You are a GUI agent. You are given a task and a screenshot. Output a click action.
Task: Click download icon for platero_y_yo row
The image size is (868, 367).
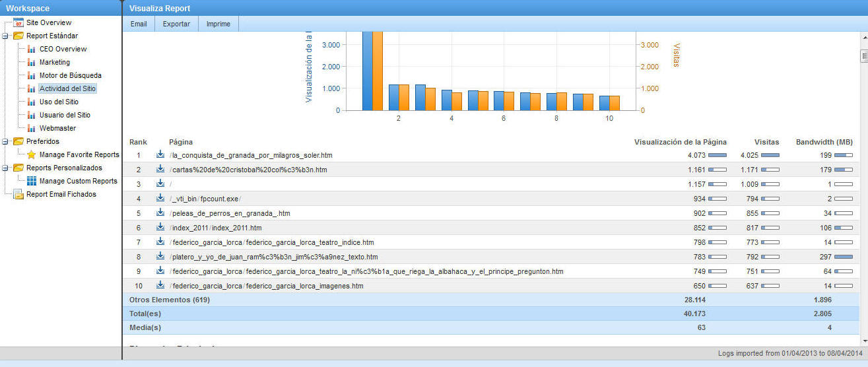pyautogui.click(x=160, y=256)
